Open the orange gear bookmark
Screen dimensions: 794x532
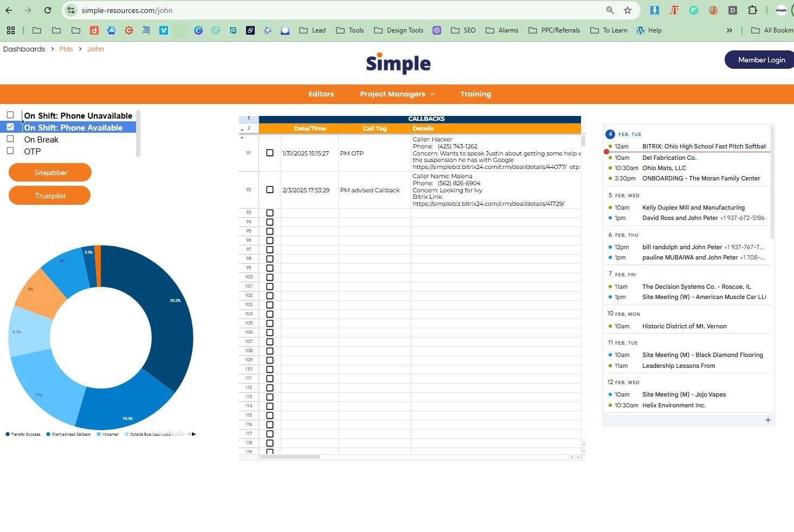(x=129, y=30)
